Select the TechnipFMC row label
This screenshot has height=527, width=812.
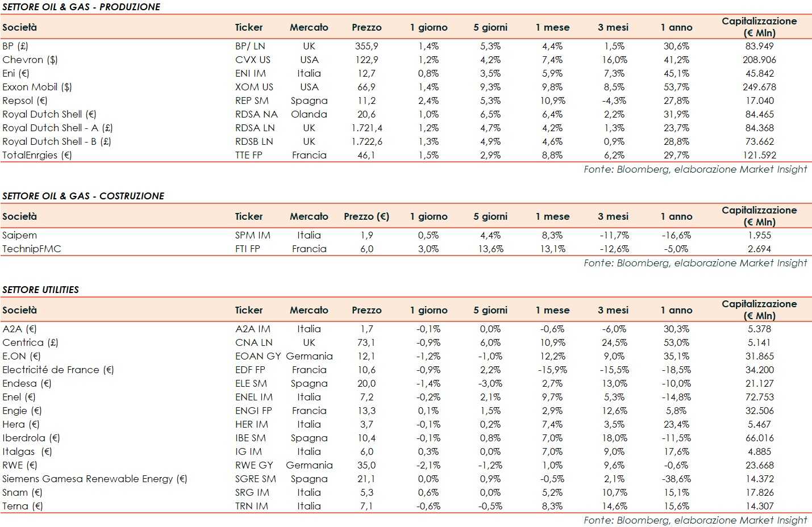click(31, 249)
